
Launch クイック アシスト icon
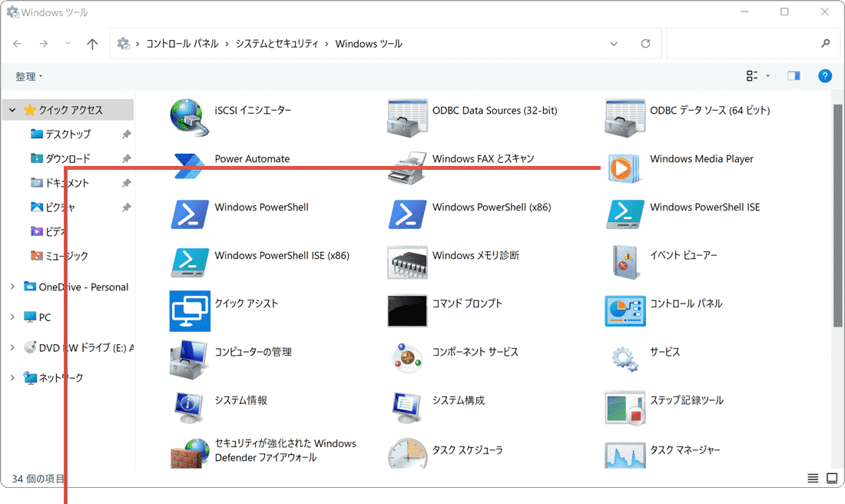190,311
